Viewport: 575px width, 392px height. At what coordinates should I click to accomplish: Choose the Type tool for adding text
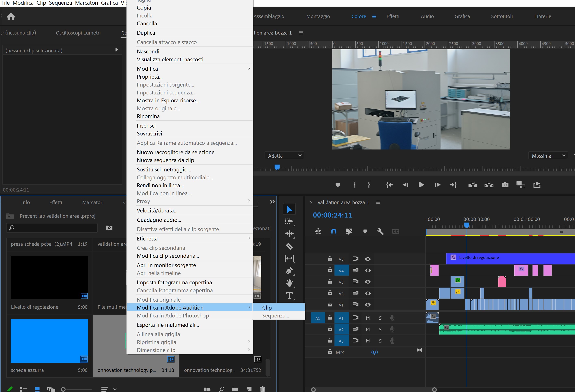click(289, 295)
